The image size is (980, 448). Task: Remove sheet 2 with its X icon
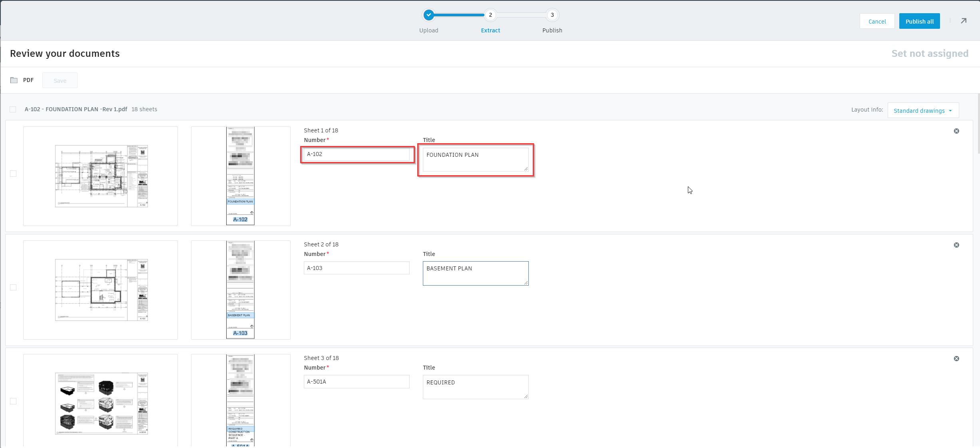(956, 245)
